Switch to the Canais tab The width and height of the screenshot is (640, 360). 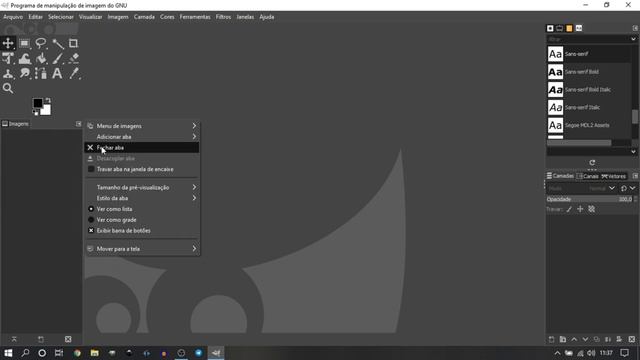tap(587, 176)
